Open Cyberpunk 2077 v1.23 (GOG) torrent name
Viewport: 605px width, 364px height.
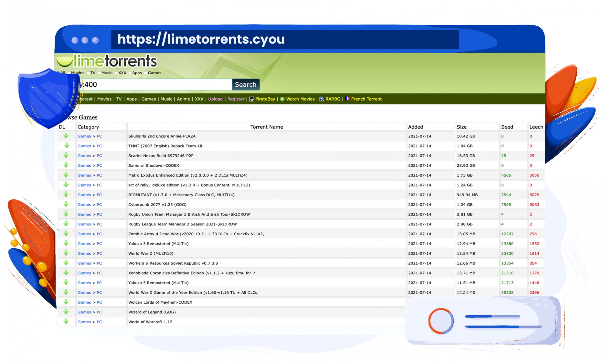click(157, 204)
